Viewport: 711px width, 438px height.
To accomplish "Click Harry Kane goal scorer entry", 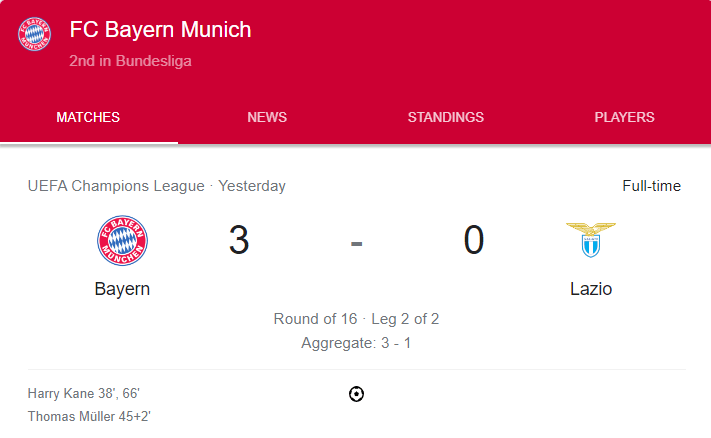I will click(x=90, y=394).
